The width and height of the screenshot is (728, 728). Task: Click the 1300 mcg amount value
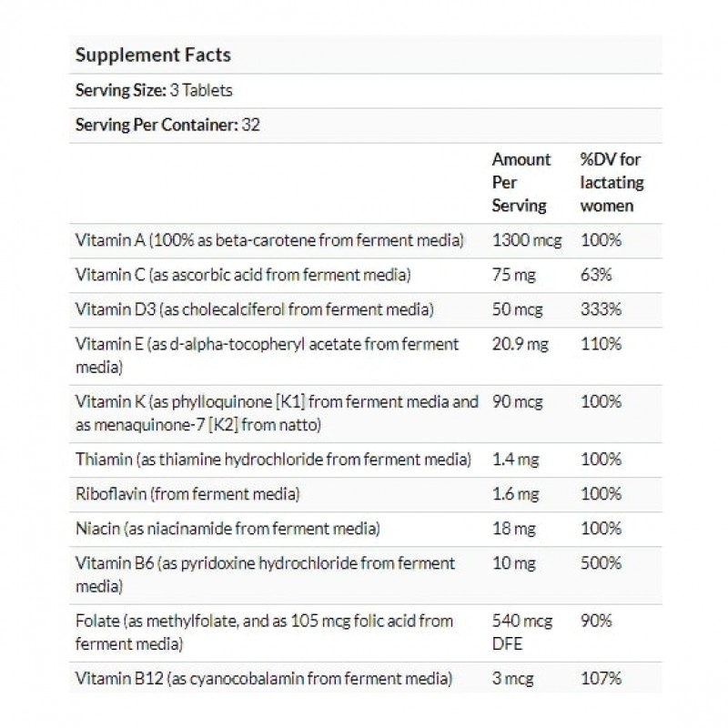527,240
